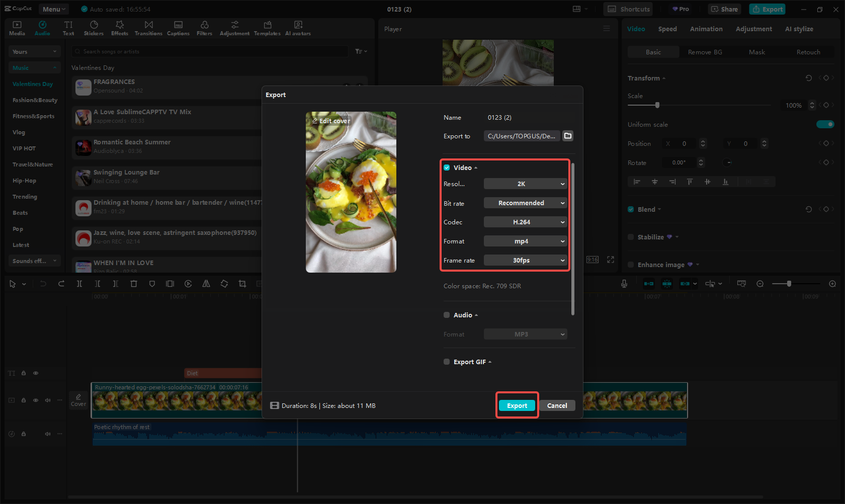Image resolution: width=845 pixels, height=504 pixels.
Task: Click the microphone record icon
Action: [x=624, y=284]
